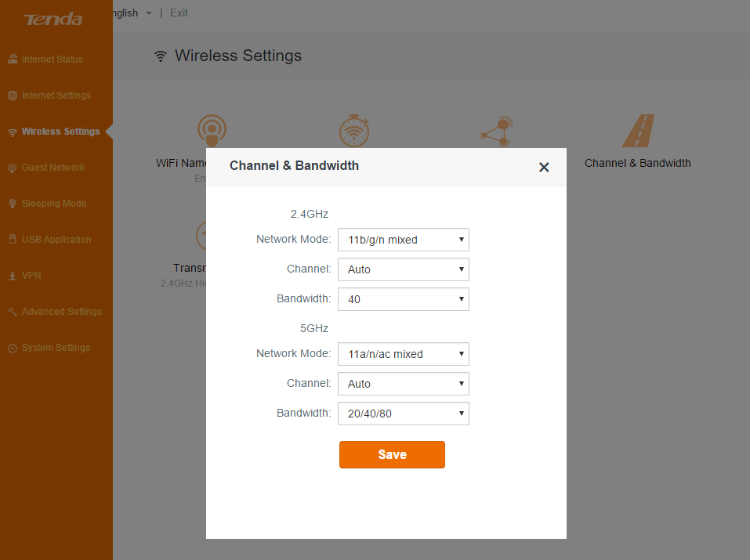Open Sleeping Mode from the sidebar
750x560 pixels.
click(54, 204)
